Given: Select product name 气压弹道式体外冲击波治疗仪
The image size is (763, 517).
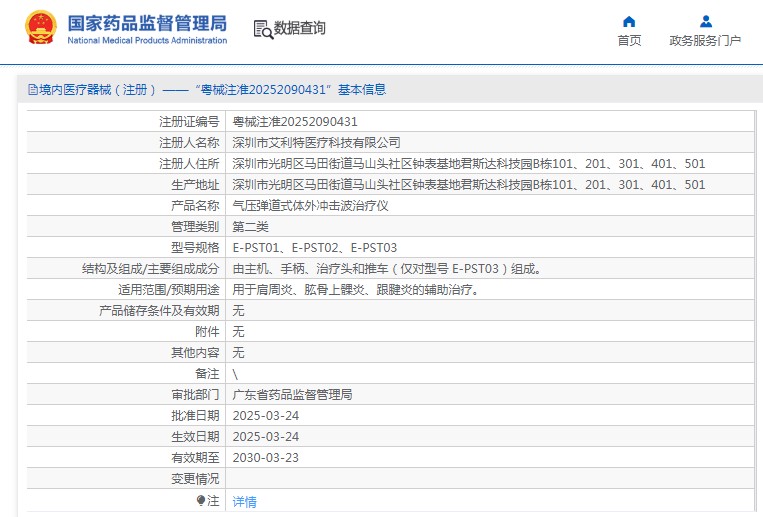Looking at the screenshot, I should (x=310, y=205).
